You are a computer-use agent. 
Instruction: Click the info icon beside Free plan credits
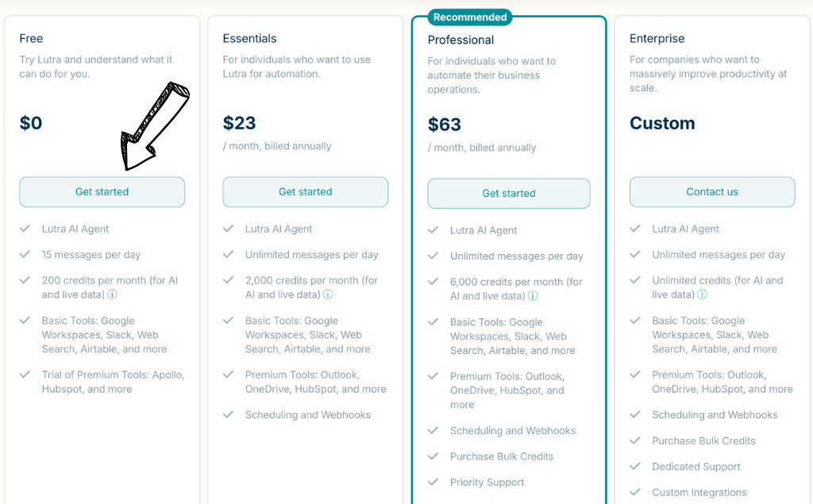[x=112, y=294]
